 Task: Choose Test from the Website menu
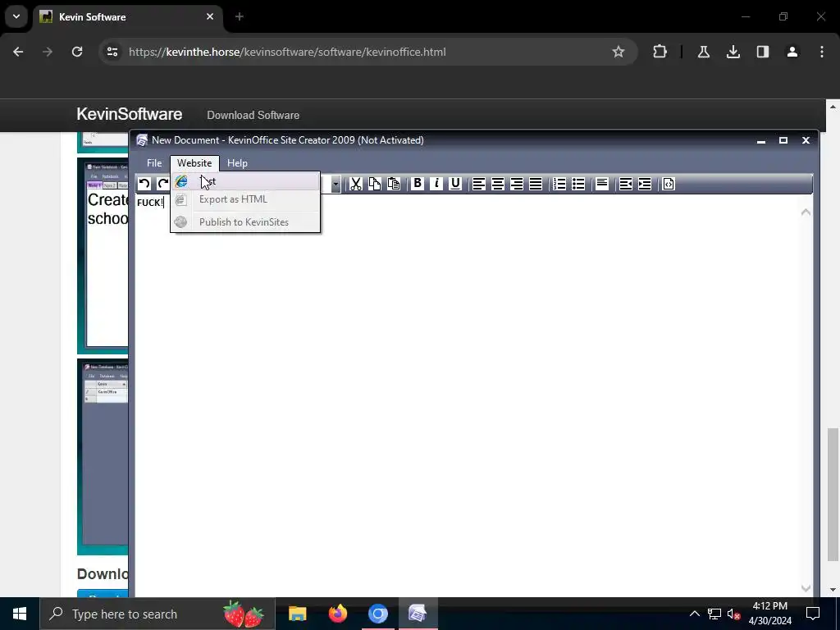click(245, 181)
